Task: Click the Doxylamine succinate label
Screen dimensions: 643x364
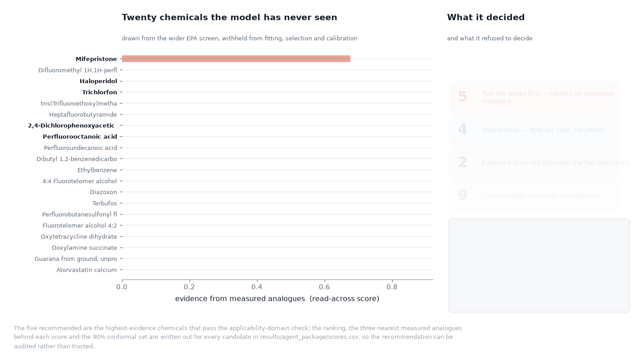Action: 84,248
